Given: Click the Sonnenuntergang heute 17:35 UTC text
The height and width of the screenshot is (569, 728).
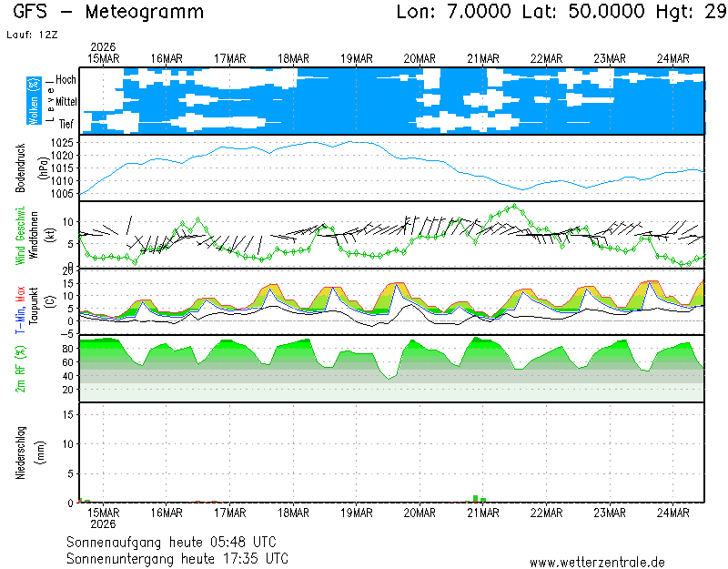Looking at the screenshot, I should (x=177, y=557).
